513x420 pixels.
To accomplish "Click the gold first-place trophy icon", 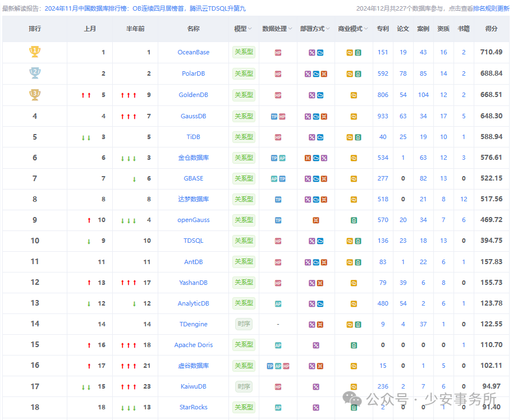I will [x=35, y=52].
